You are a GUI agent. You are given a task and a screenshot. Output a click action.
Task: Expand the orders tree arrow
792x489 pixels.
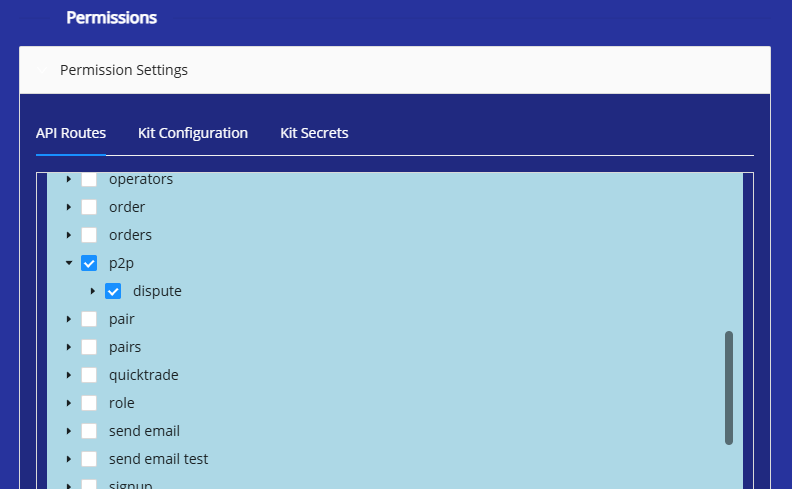click(69, 235)
